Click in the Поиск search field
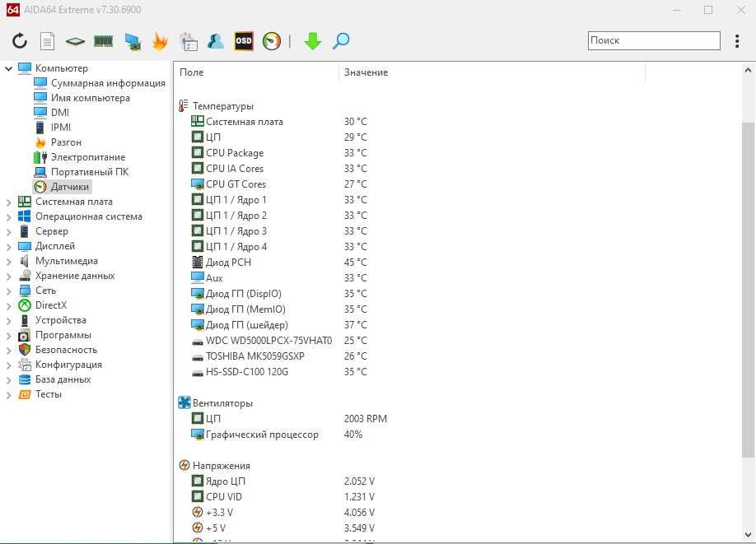The height and width of the screenshot is (544, 756). click(654, 40)
